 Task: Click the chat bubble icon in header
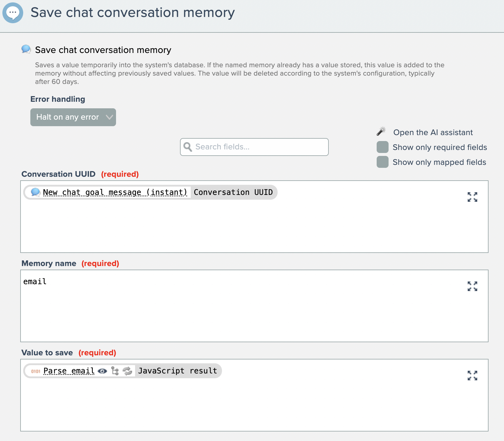13,13
